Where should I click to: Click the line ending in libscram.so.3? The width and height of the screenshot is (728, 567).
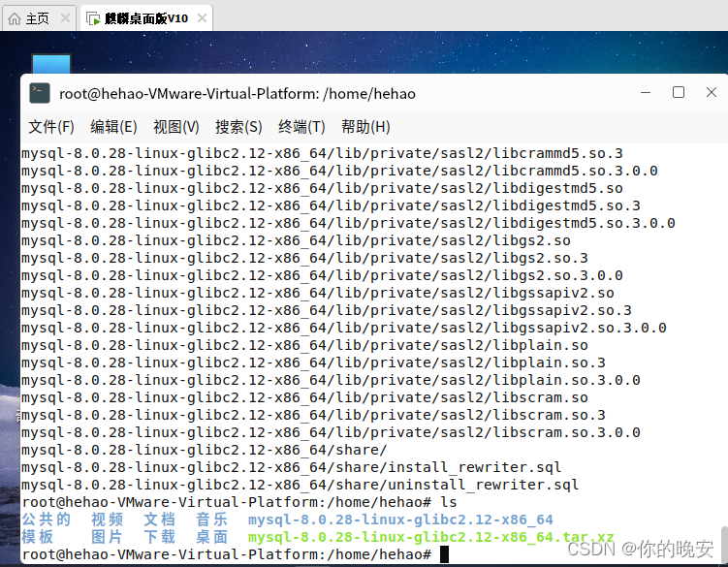tap(313, 415)
